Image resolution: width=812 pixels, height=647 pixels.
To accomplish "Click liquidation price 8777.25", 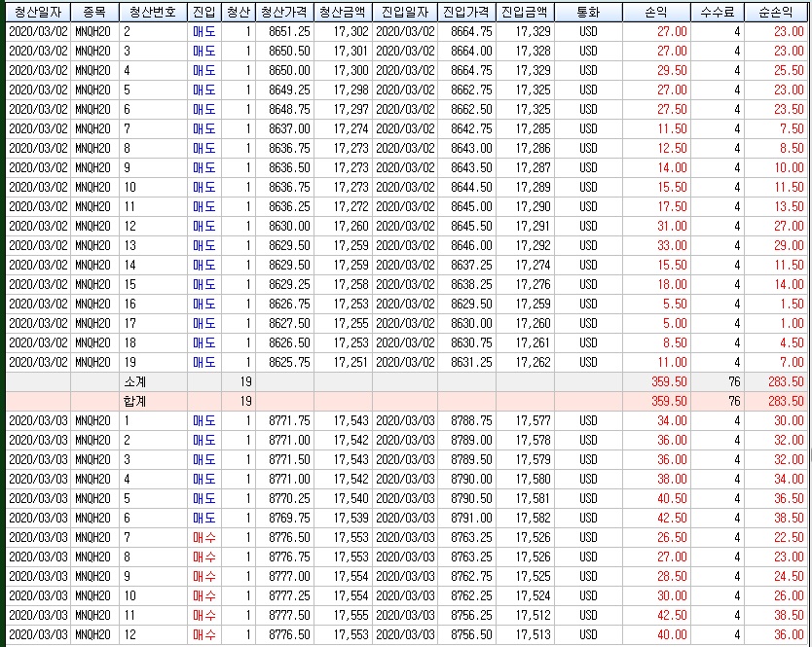I will click(289, 595).
